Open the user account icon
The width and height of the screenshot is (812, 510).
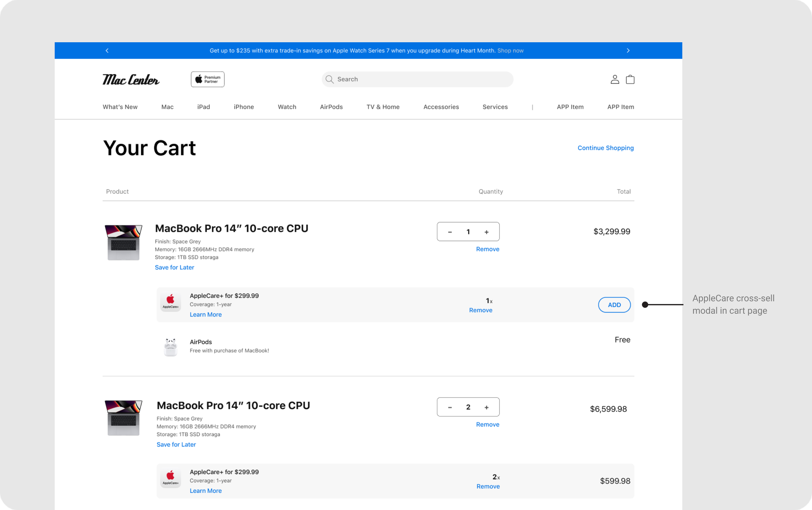point(615,79)
